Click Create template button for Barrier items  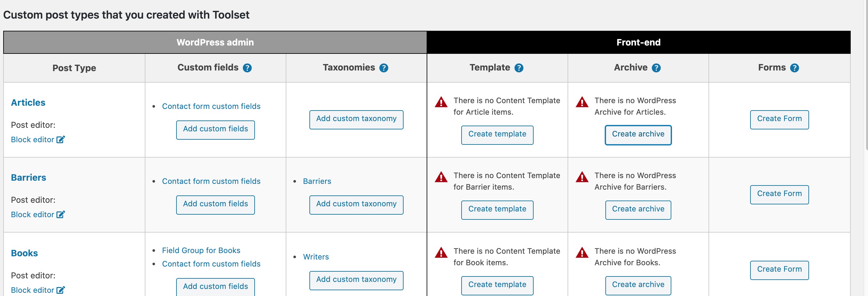pyautogui.click(x=497, y=210)
